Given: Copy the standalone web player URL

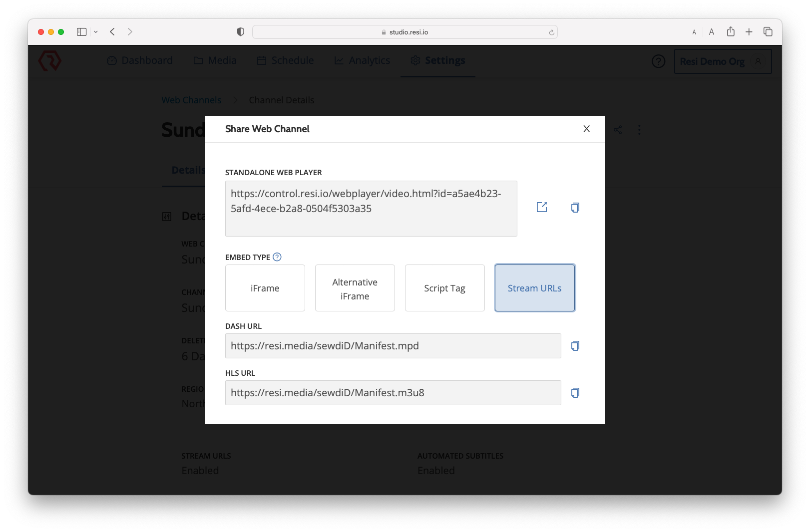Looking at the screenshot, I should click(x=575, y=208).
